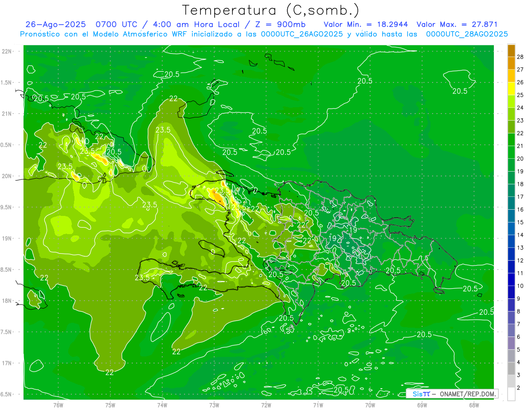Click the purple color scale segment between 5 and 6
532x411 pixels.
pos(511,344)
